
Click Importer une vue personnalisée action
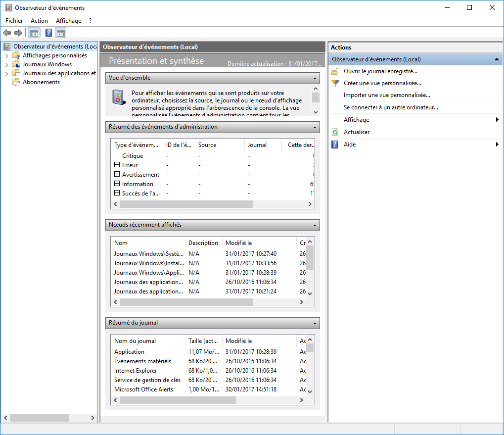coord(387,95)
